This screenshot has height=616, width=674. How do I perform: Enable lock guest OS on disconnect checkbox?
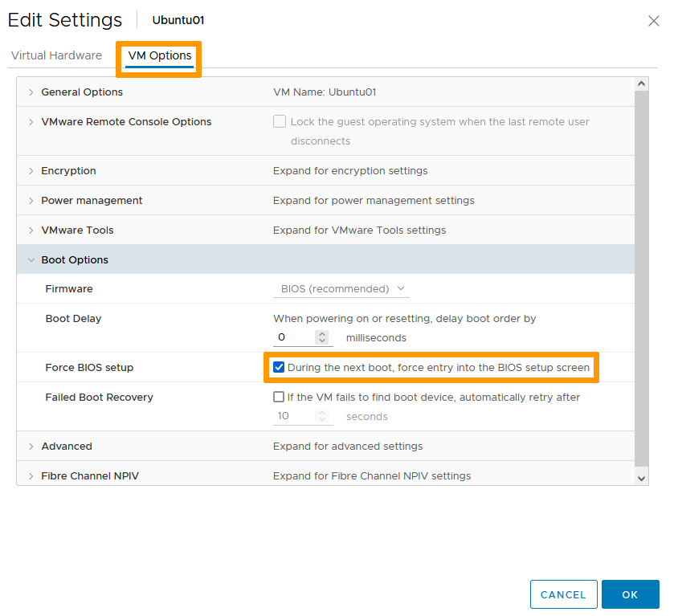click(280, 122)
